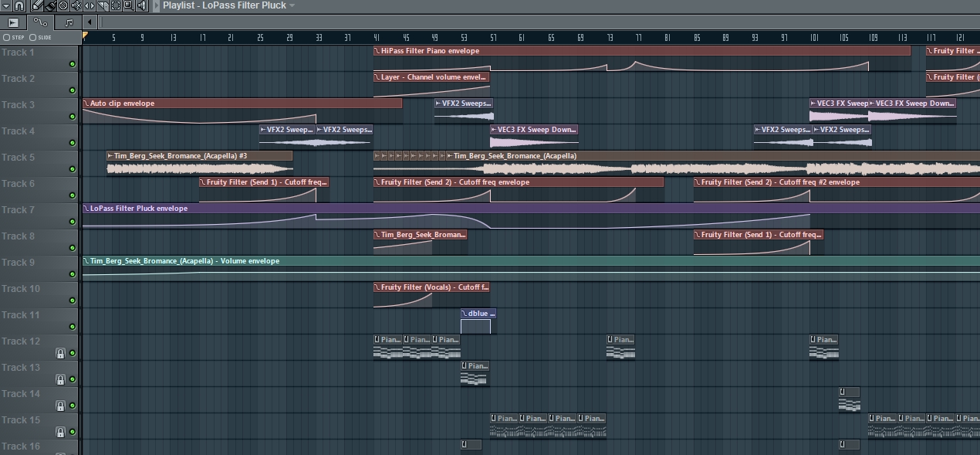Expand the dropdown arrow after the playlist title
Image resolution: width=980 pixels, height=455 pixels.
coord(292,5)
